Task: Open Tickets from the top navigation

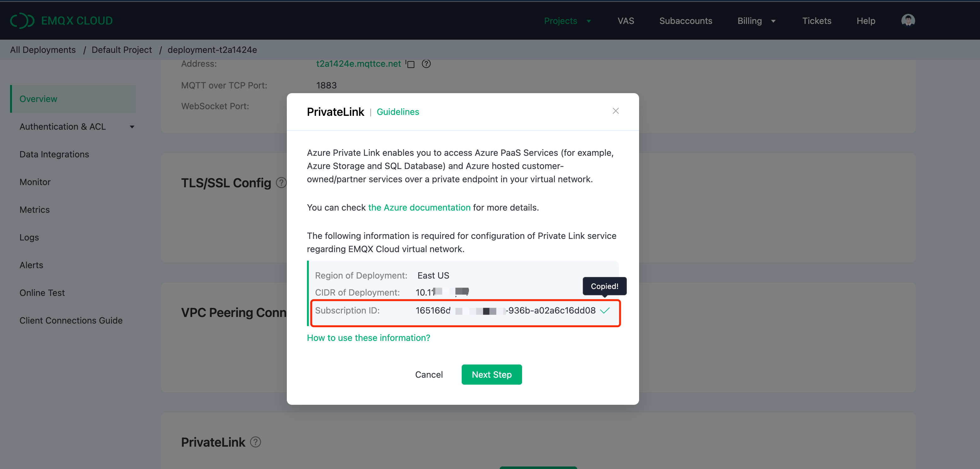Action: tap(816, 21)
